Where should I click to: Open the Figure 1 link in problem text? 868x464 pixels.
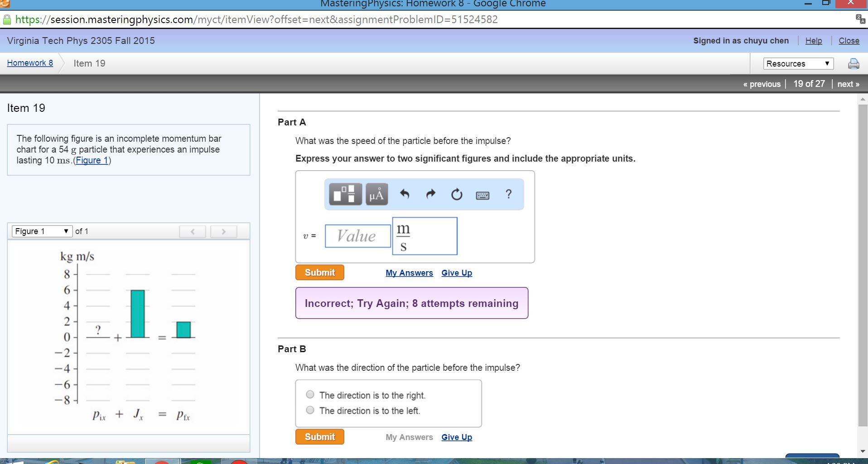pos(92,160)
